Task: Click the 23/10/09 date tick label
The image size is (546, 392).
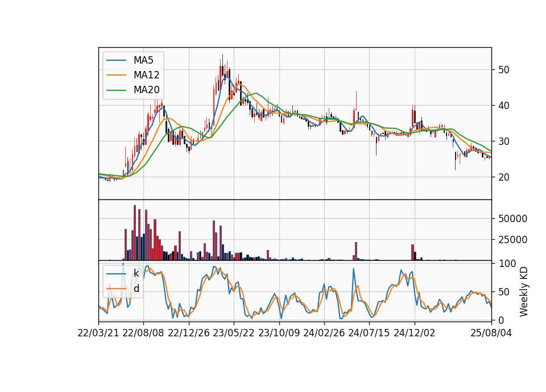Action: [279, 333]
